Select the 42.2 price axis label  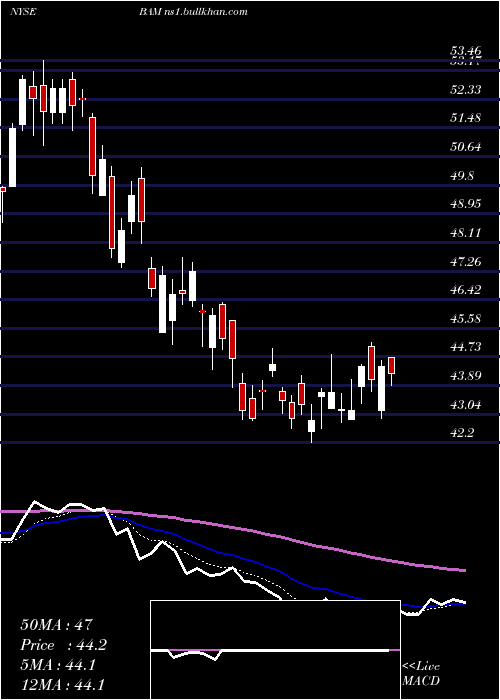[462, 433]
